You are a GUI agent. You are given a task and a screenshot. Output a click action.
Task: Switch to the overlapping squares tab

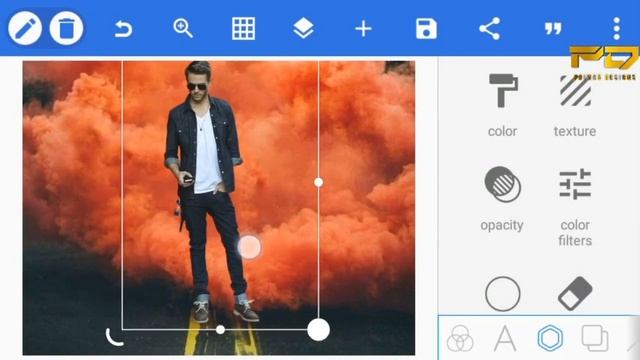[x=595, y=338]
